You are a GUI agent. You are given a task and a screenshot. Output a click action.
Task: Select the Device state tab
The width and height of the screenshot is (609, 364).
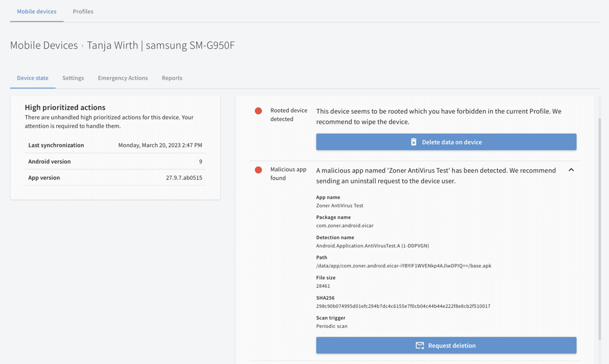pos(33,78)
